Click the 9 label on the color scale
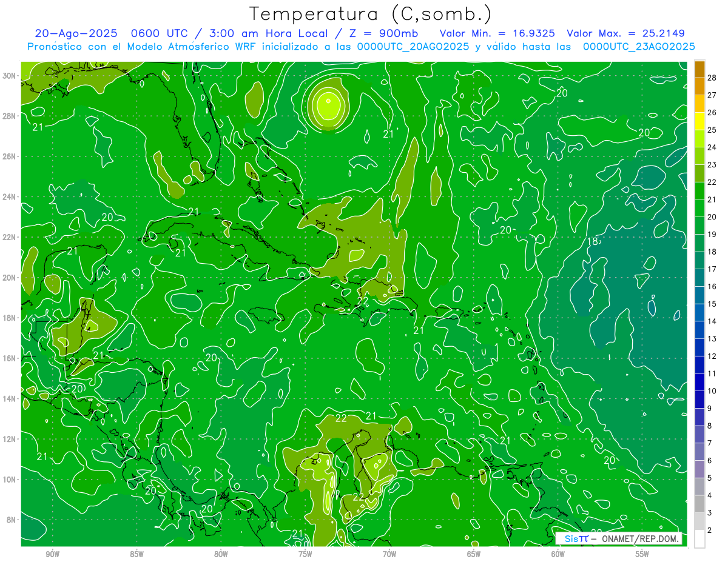728x562 pixels. click(710, 408)
